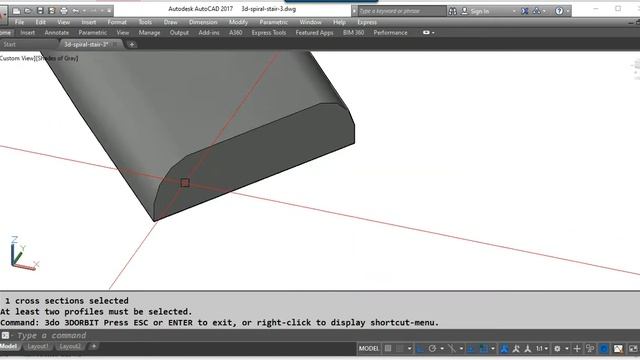Click the plus new layout button
This screenshot has height=360, width=640.
click(x=93, y=347)
